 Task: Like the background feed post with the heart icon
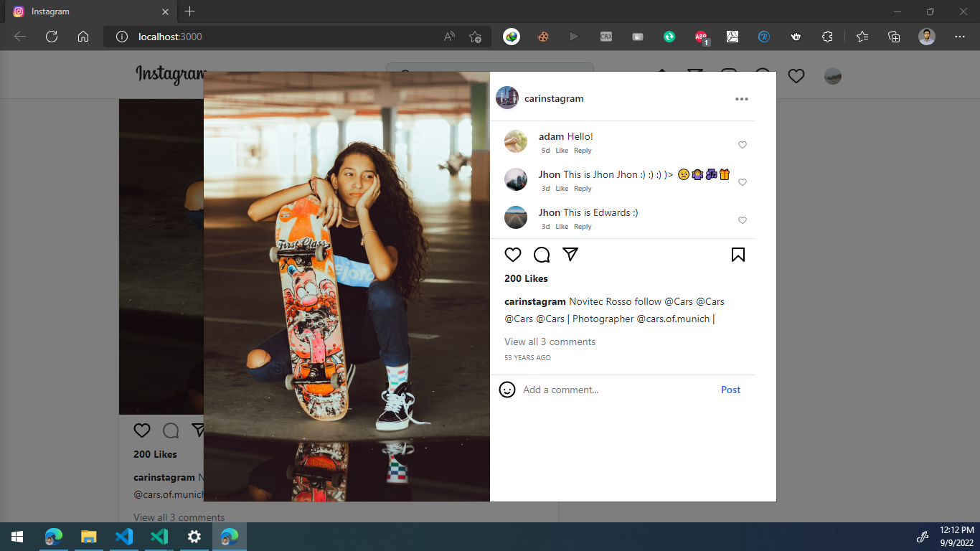(x=142, y=430)
